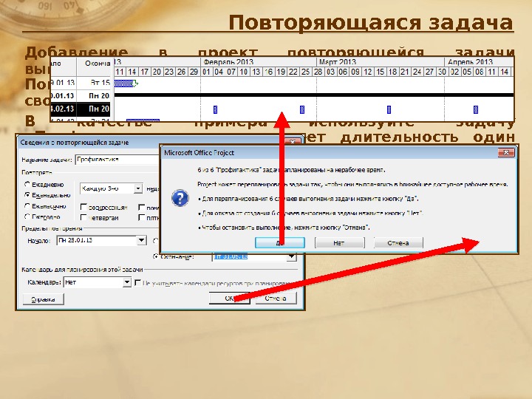Screen dimensions: 532x399
Task: Click the blue question mark icon in message box
Action: 180,198
